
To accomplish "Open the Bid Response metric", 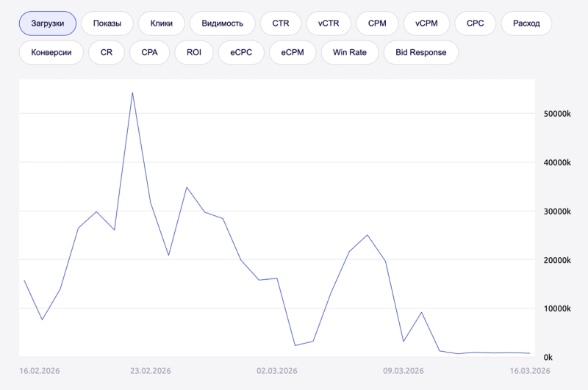I will (x=420, y=52).
